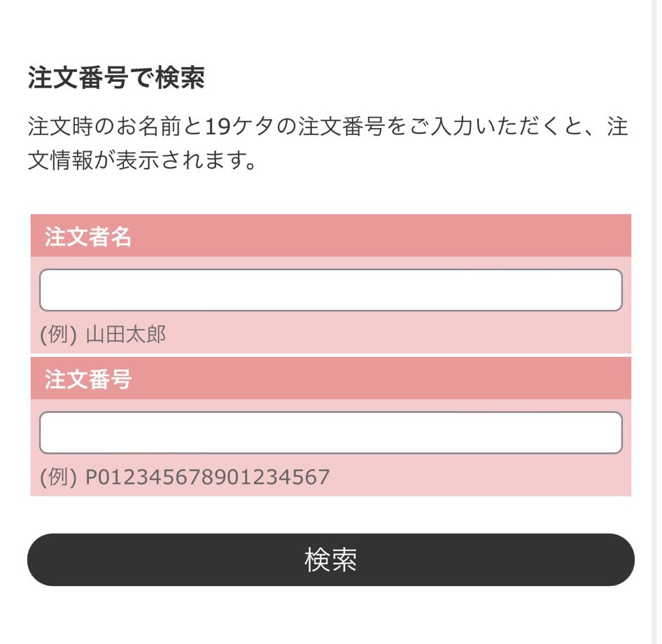The width and height of the screenshot is (662, 644).
Task: Click the blank white area below the 検索 button
Action: point(330,615)
